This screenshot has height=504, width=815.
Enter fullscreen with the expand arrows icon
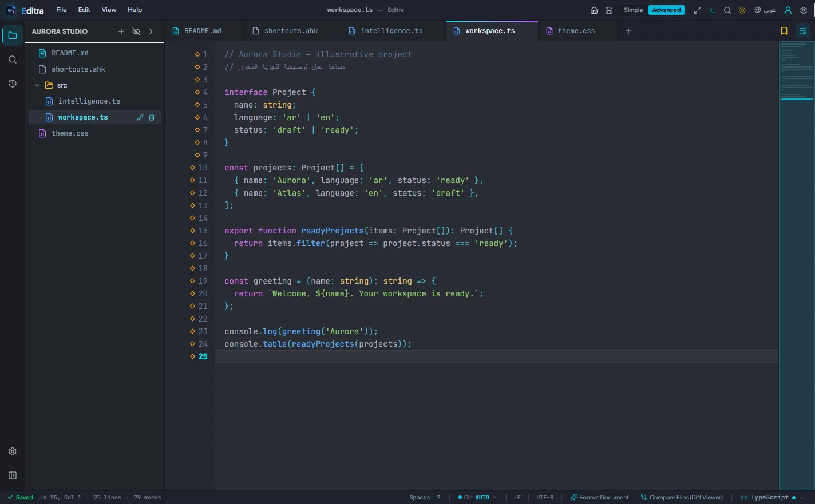(698, 10)
